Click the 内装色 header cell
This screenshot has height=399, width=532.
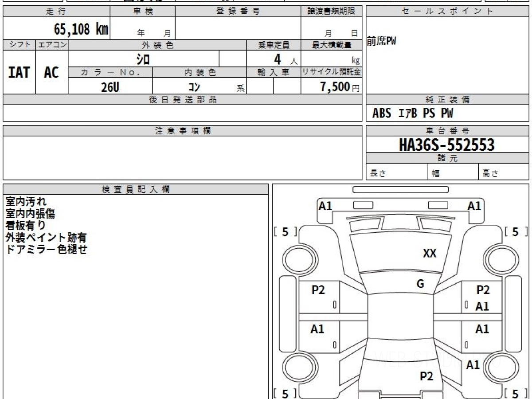(199, 73)
